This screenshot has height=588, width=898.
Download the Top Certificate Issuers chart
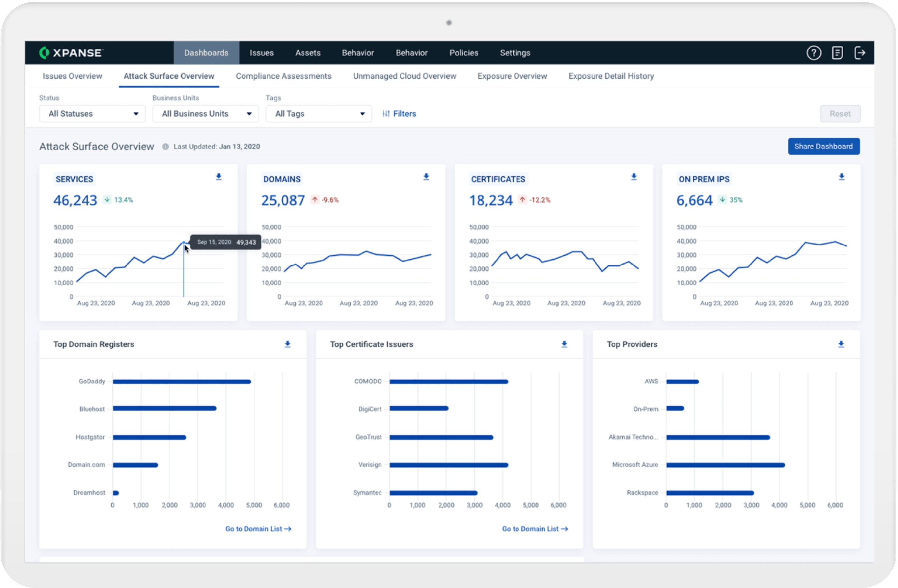564,344
